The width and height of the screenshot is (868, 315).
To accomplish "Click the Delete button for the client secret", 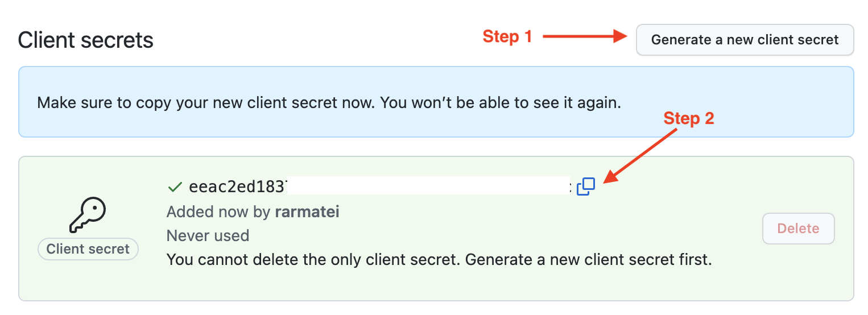I will (798, 229).
